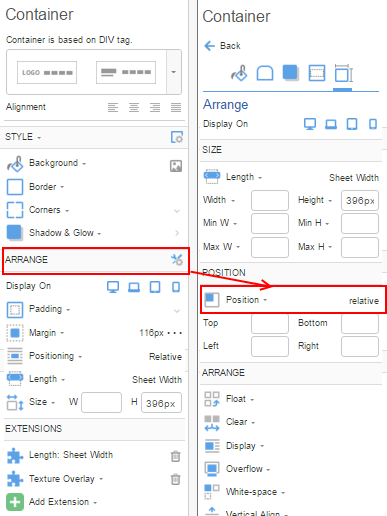Open the ARRANGE advanced tools icon
387x516 pixels.
point(177,259)
